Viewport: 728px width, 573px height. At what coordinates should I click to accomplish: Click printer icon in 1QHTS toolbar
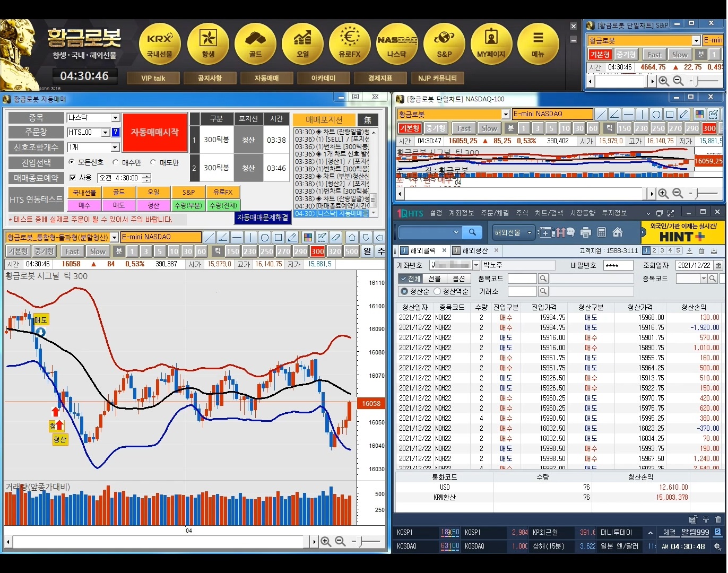(586, 232)
